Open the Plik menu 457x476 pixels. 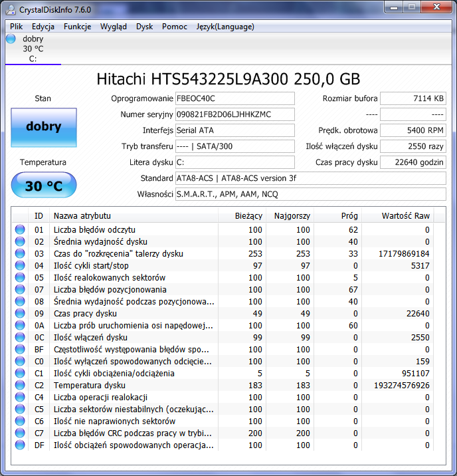pos(17,27)
